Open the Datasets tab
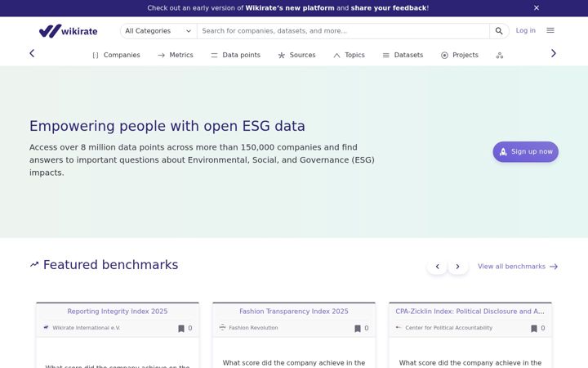Viewport: 588px width, 368px height. coord(403,56)
